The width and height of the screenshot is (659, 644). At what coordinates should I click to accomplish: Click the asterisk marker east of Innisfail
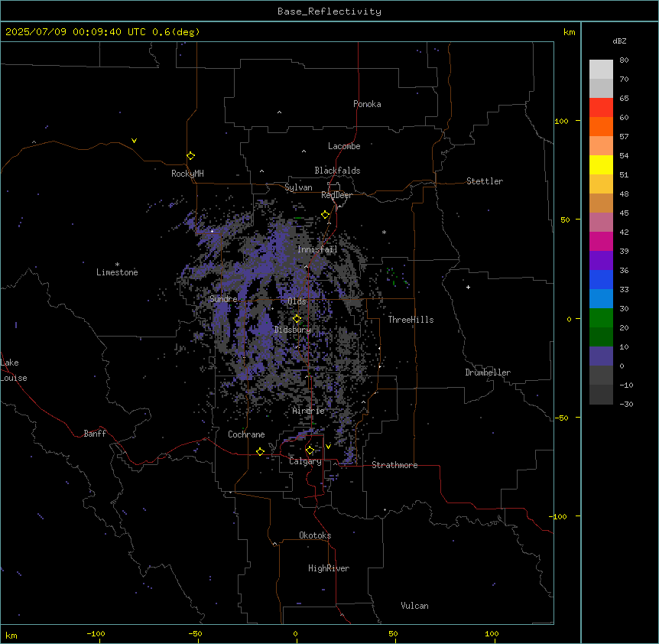[x=384, y=232]
